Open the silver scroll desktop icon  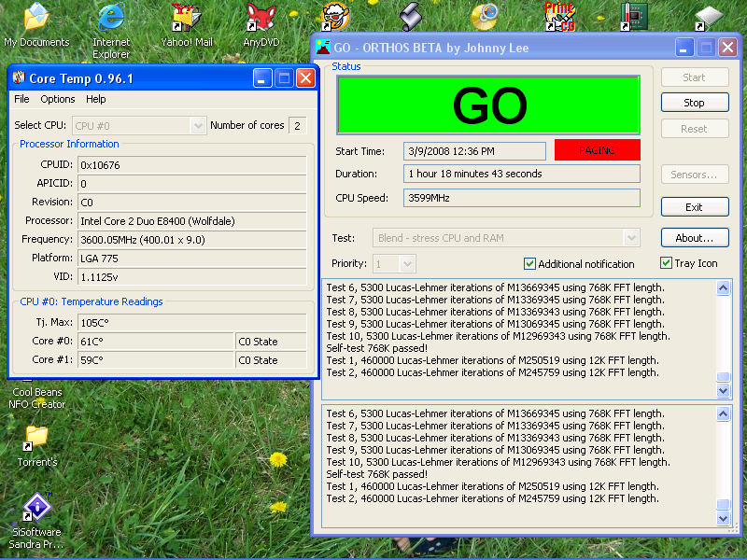(410, 16)
